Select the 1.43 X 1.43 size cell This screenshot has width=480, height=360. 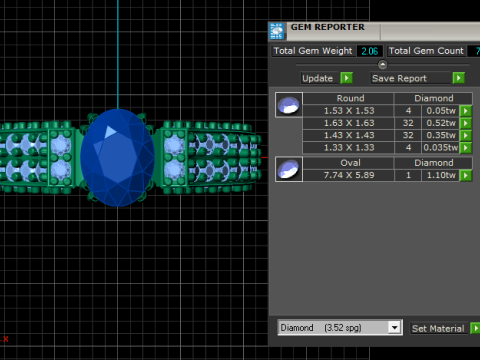349,135
